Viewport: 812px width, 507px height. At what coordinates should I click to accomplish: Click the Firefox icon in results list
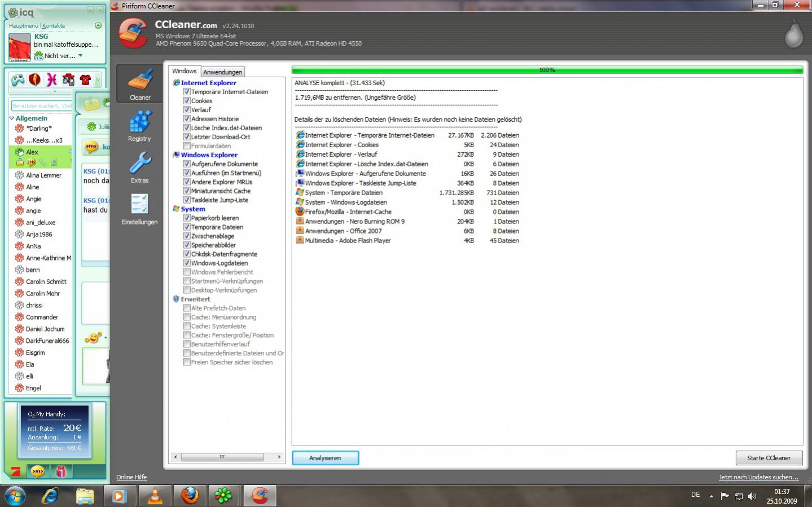300,211
